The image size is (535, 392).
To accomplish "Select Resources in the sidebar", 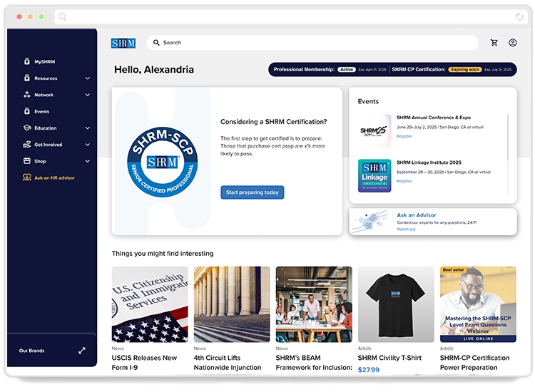I will tap(46, 78).
